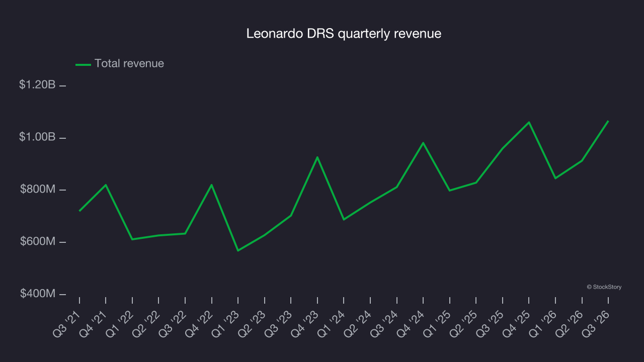Click the Q3 '26 final data point

pyautogui.click(x=608, y=121)
